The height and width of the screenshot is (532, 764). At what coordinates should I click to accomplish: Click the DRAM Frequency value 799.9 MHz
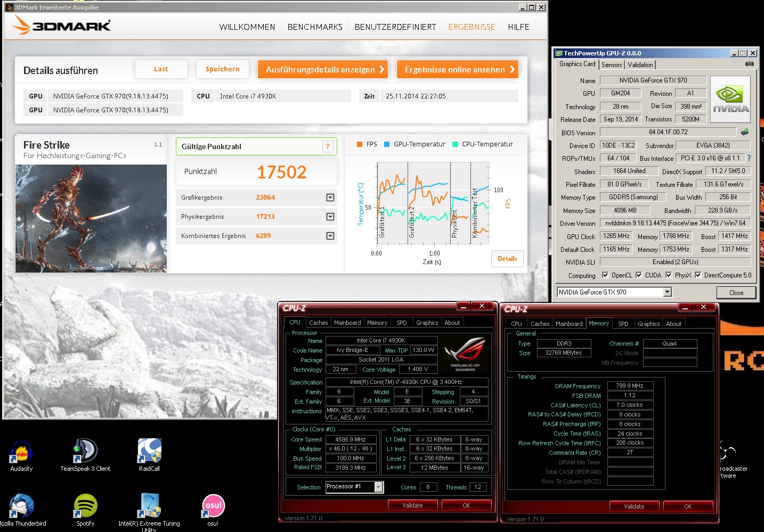coord(630,386)
